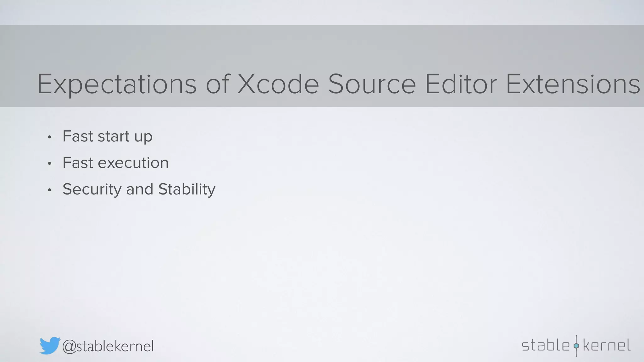
Task: Click the bullet dot before 'Fast start up'
Action: point(49,137)
